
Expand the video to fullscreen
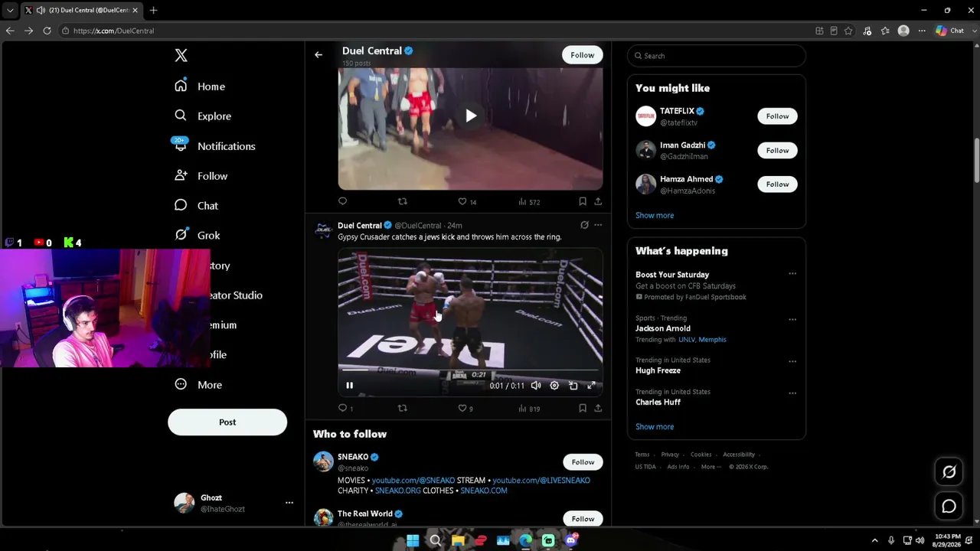click(591, 386)
